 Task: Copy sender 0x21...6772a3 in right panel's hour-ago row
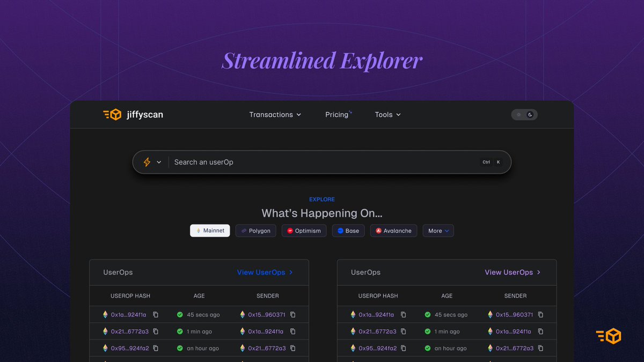coord(541,348)
